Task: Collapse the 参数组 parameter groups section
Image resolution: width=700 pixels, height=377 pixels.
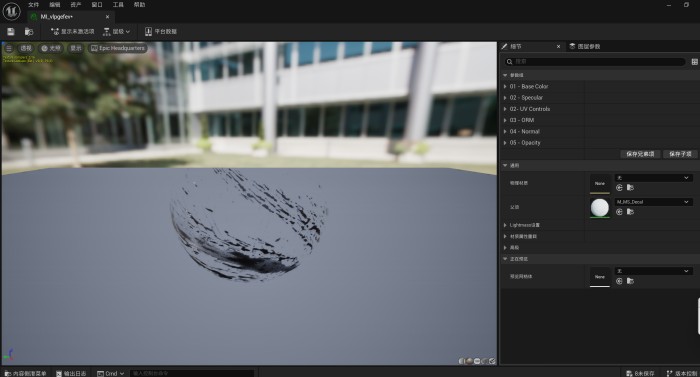Action: point(505,75)
